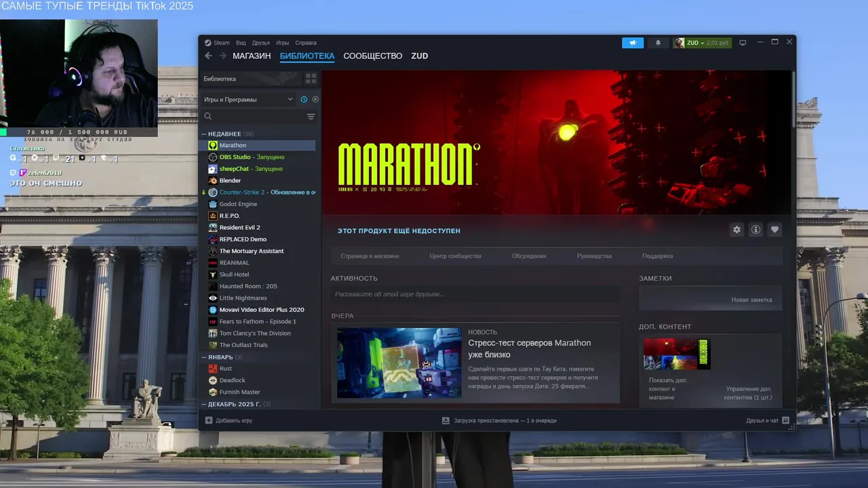The height and width of the screenshot is (488, 868).
Task: Go forward with the right arrow
Action: (x=222, y=56)
